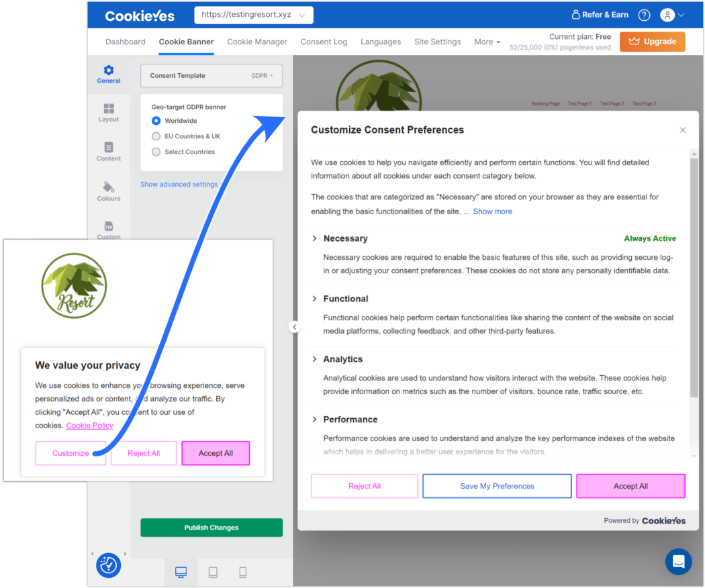Click the Resort logo in banner preview
This screenshot has width=705, height=588.
coord(74,285)
